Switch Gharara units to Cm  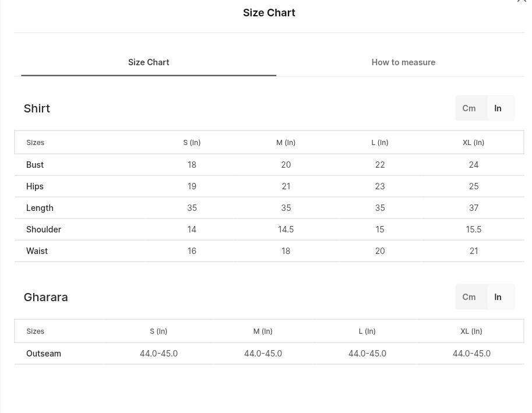pos(469,297)
